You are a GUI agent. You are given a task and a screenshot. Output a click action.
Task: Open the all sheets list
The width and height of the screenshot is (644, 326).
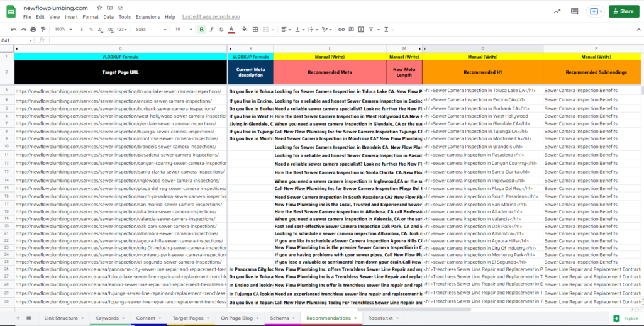pos(29,318)
